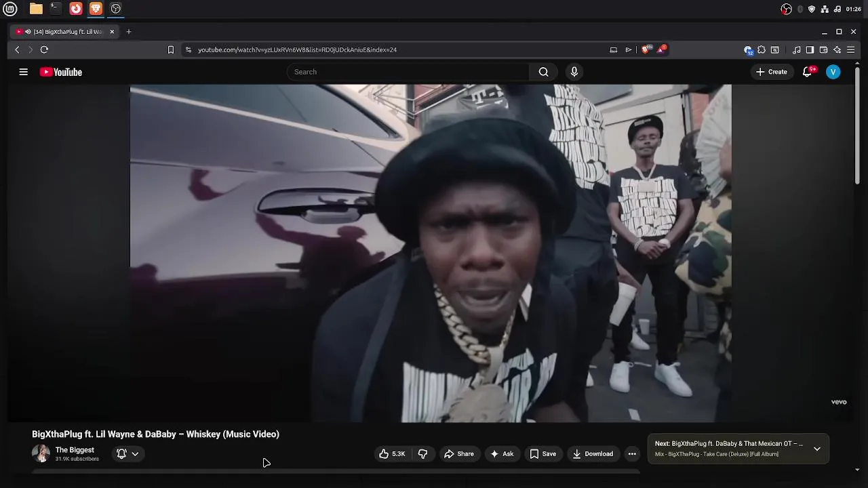Open Brave Wallet icon
The image size is (868, 488).
point(823,49)
